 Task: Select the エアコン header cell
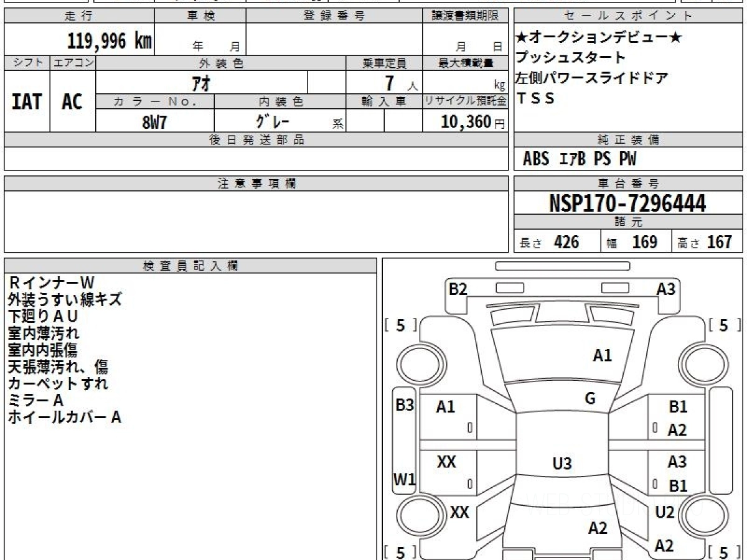73,63
